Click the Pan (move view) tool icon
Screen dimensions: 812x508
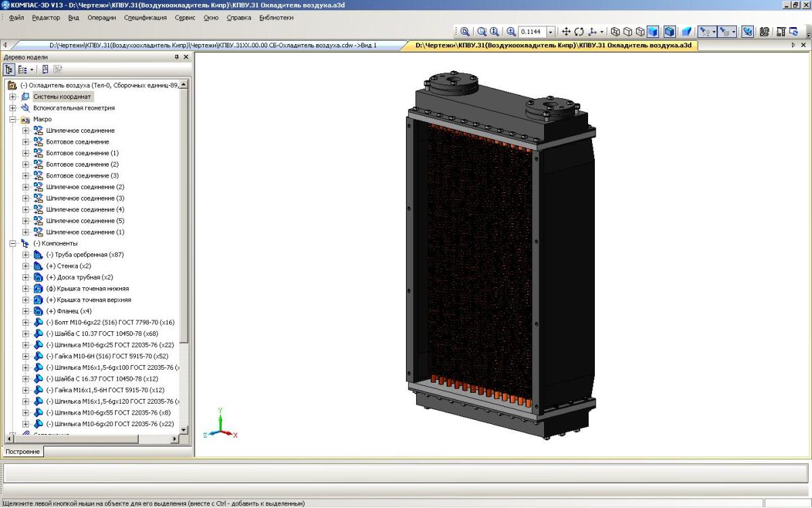(567, 32)
